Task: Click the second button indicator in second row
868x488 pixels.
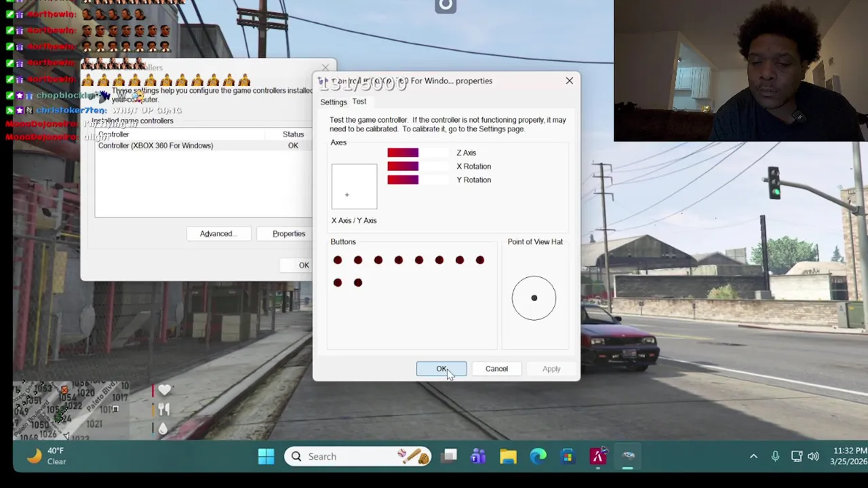Action: pyautogui.click(x=358, y=283)
